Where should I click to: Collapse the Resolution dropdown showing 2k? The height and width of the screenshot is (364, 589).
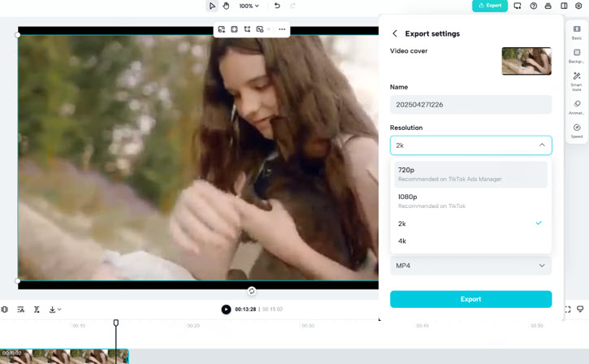pyautogui.click(x=470, y=145)
